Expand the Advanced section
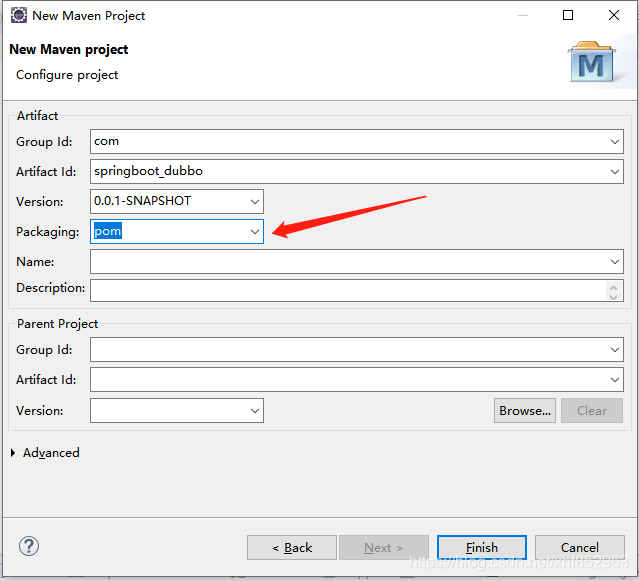Screen dimensions: 639x581 [x=13, y=453]
